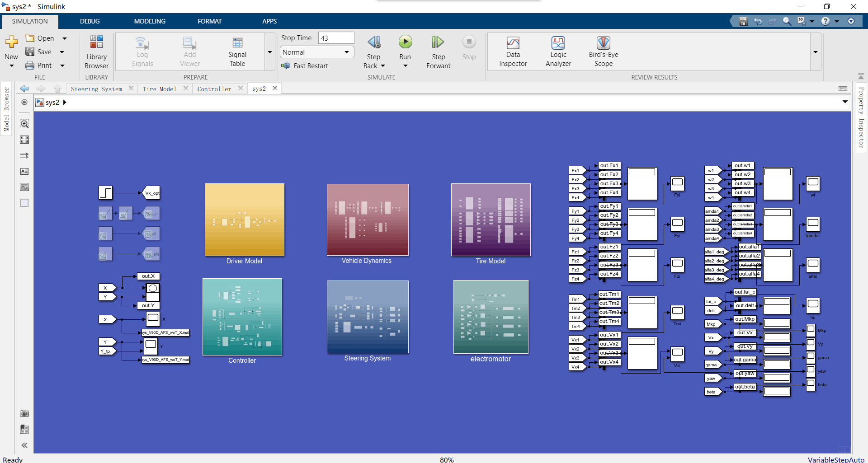Expand the Review Results gallery arrow
Image resolution: width=868 pixels, height=463 pixels.
[816, 52]
